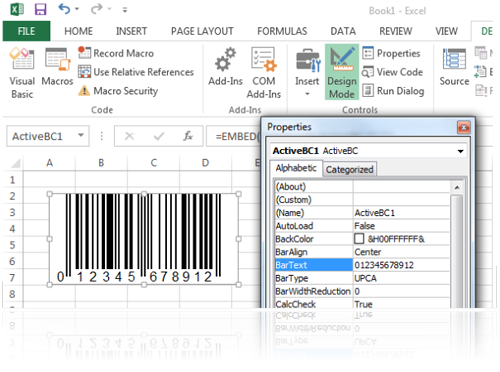Select column A header
The height and width of the screenshot is (372, 500).
point(49,163)
